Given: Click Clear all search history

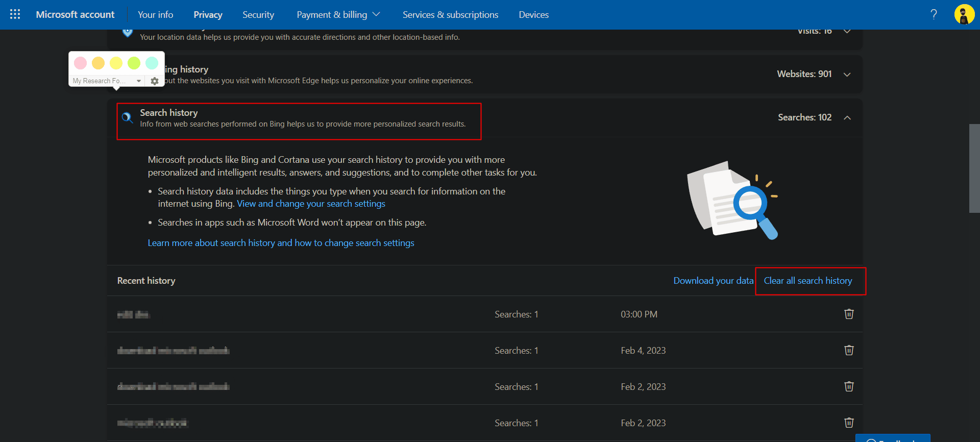Looking at the screenshot, I should [x=808, y=281].
